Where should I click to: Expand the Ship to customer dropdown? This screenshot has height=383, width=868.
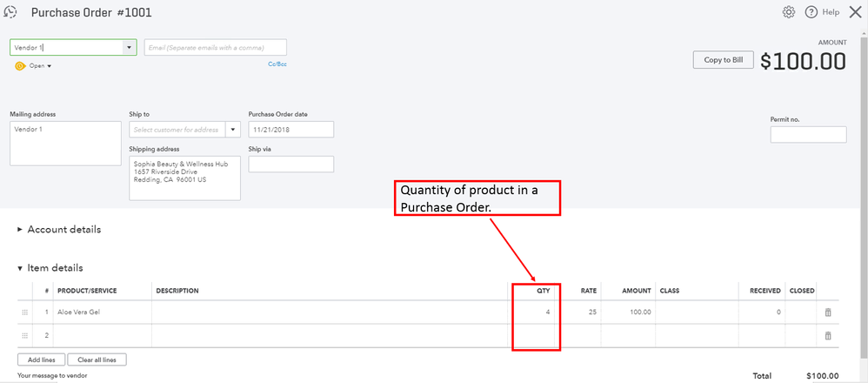pyautogui.click(x=232, y=130)
